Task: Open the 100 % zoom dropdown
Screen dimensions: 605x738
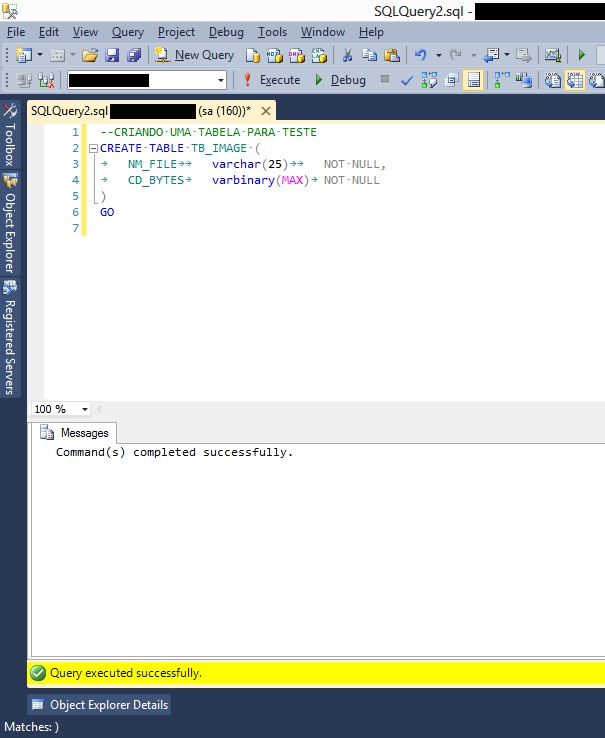Action: [85, 409]
